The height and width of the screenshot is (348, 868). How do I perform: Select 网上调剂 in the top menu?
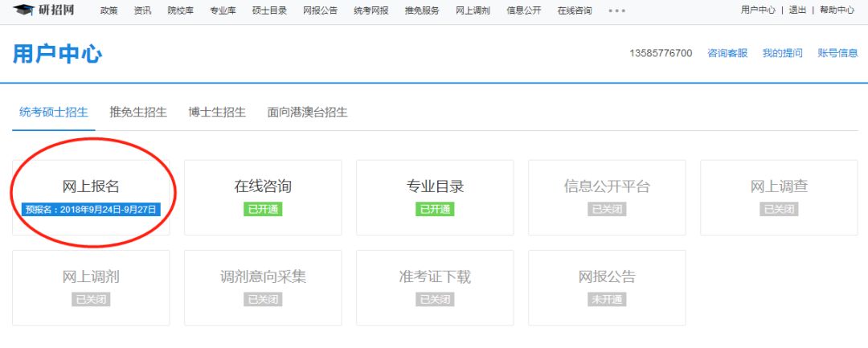pyautogui.click(x=473, y=10)
